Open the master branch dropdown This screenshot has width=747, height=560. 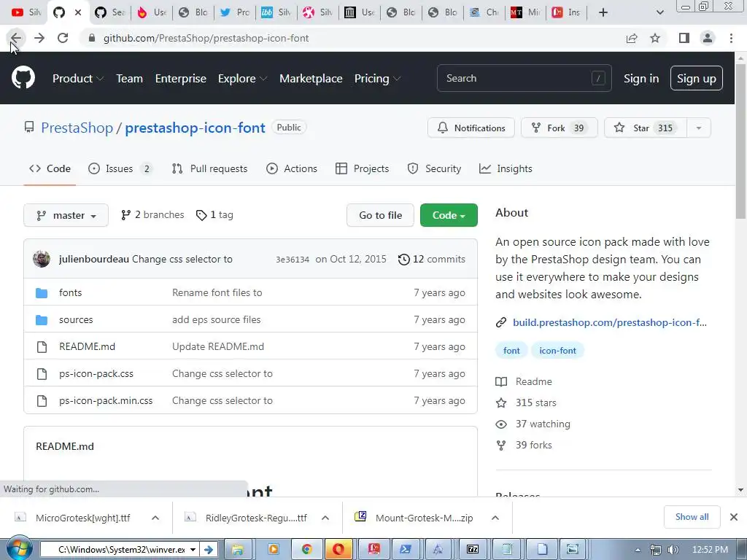pos(66,215)
